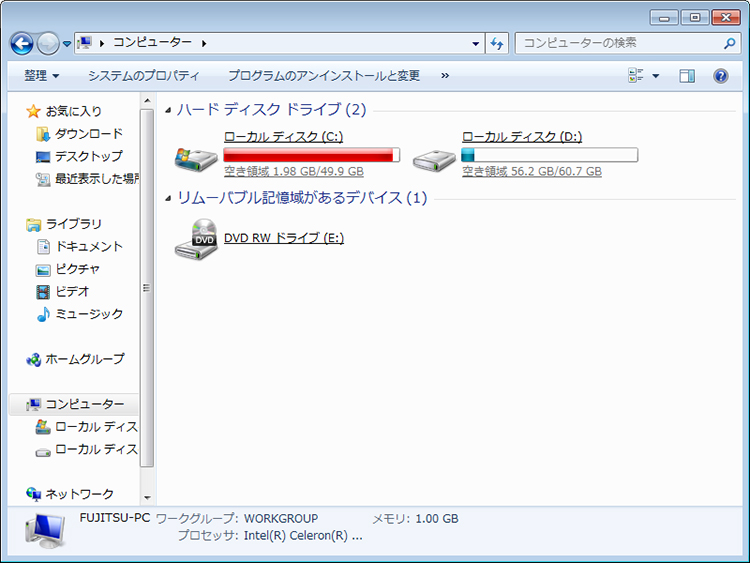Image resolution: width=750 pixels, height=563 pixels.
Task: Click the magnifier search icon
Action: [x=729, y=44]
